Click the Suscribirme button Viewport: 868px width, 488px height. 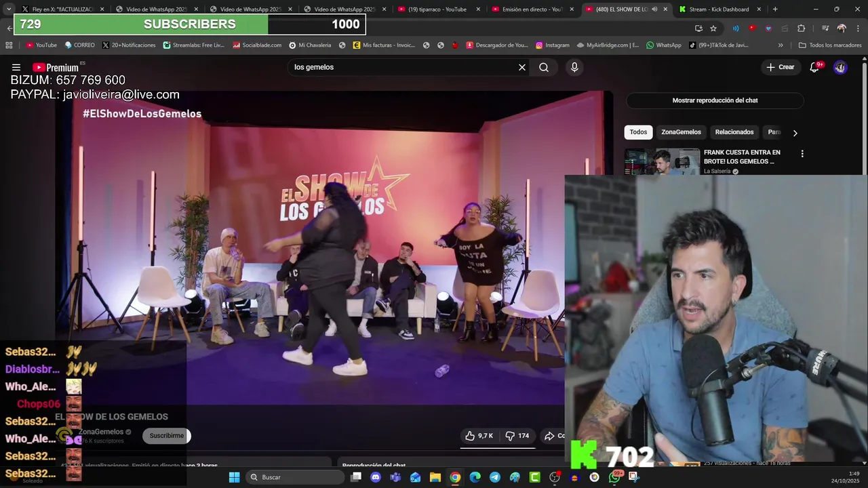166,436
